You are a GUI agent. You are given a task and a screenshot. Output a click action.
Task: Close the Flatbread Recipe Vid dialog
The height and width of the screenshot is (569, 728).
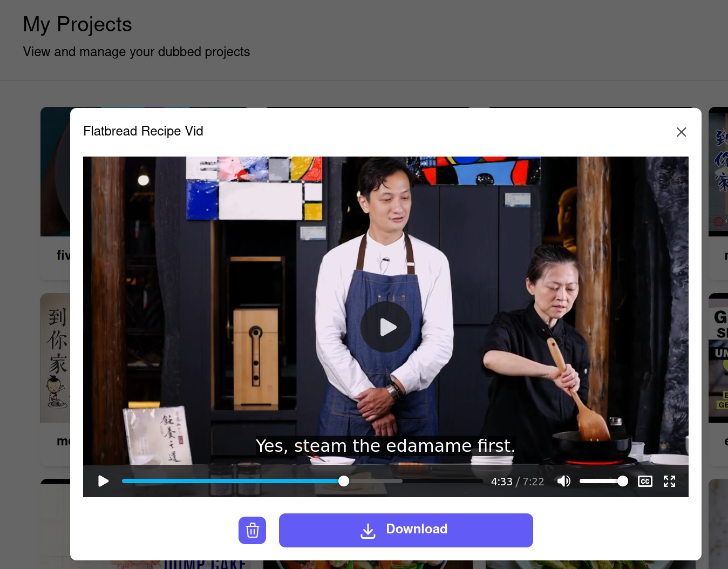pyautogui.click(x=681, y=132)
